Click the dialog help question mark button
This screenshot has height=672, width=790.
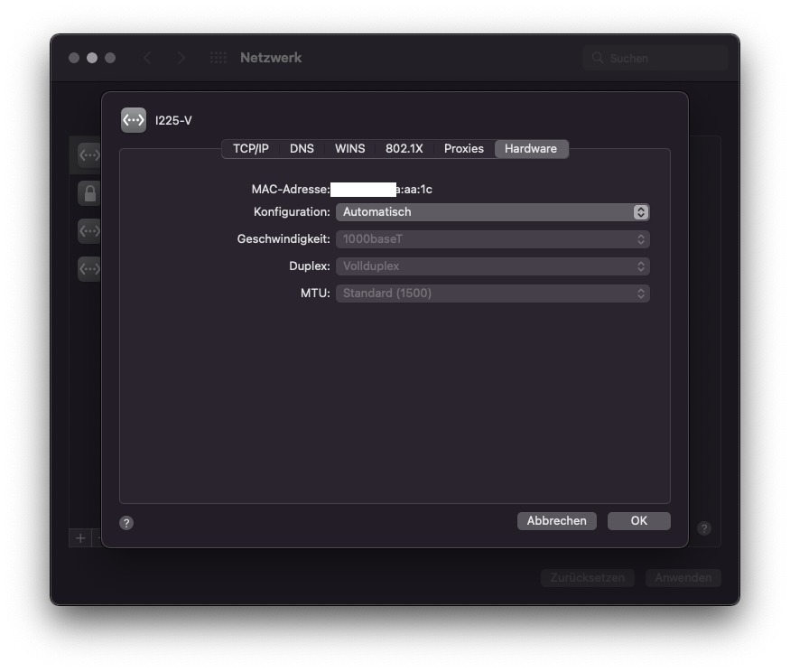pyautogui.click(x=126, y=523)
